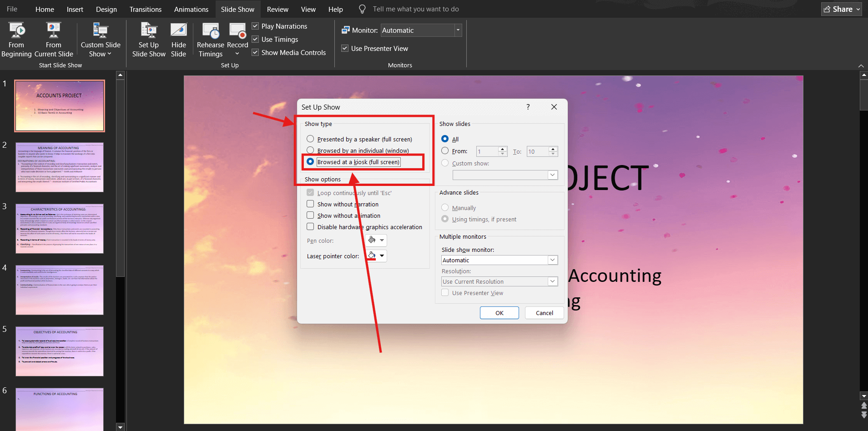
Task: Select slide 1 thumbnail
Action: [x=60, y=106]
